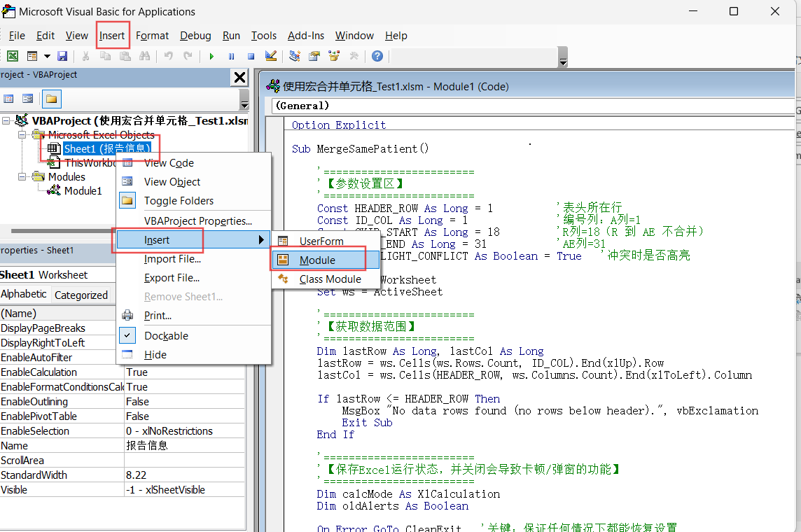Open the Add-Ins menu
Image resolution: width=801 pixels, height=532 pixels.
coord(306,36)
